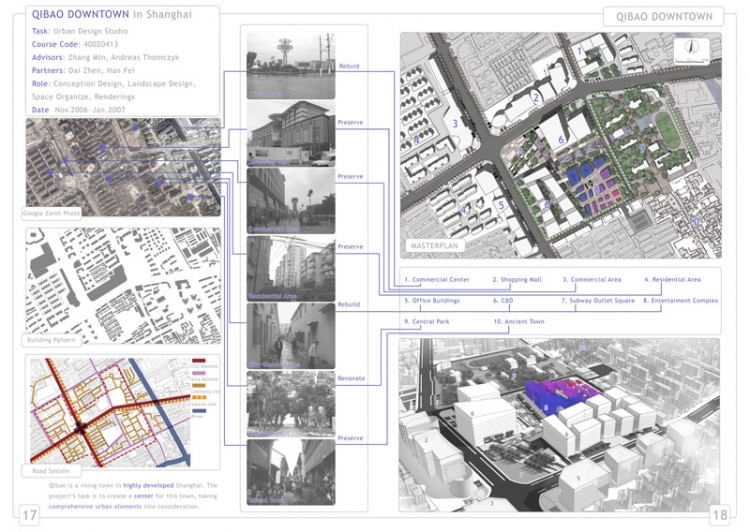Click the 'Google Earth Photo' caption
Screen dimensions: 750x532
(51, 213)
